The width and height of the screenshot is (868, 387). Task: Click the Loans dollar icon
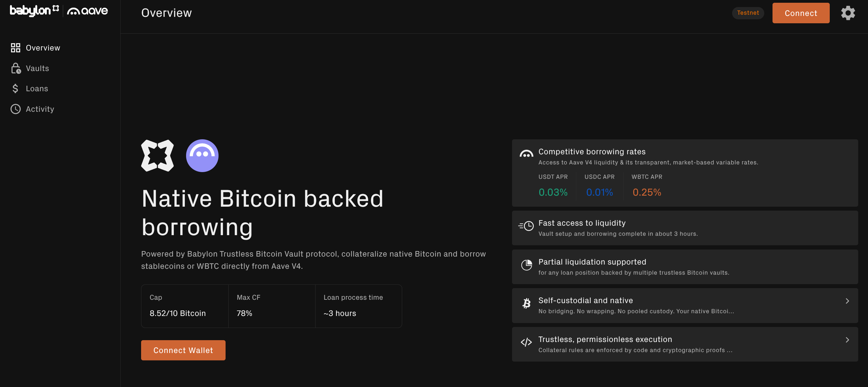click(15, 89)
